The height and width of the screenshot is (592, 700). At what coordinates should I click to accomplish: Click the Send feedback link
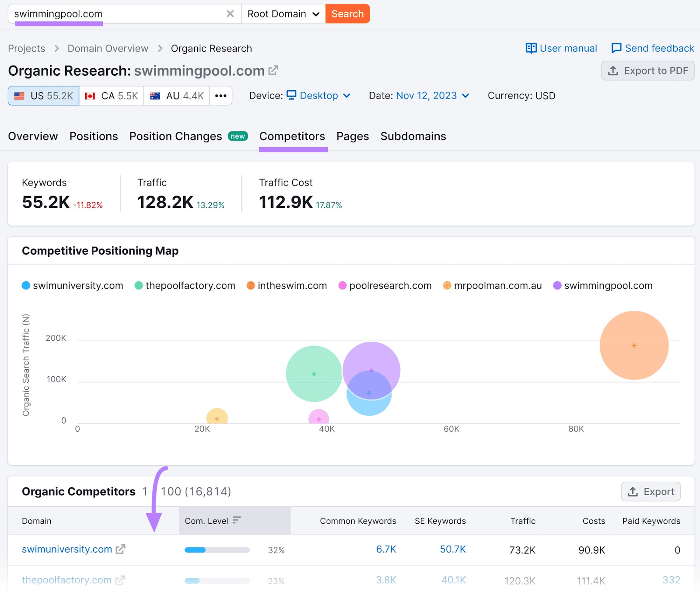652,48
